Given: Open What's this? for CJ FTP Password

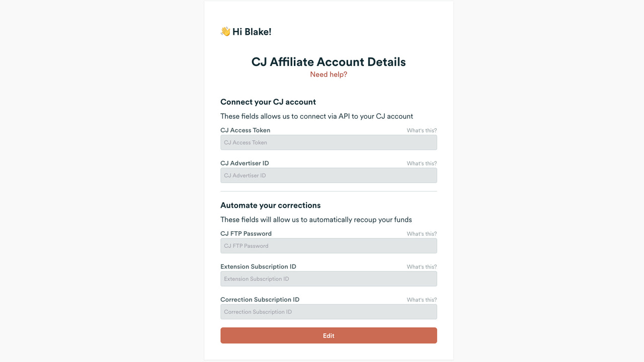Looking at the screenshot, I should (x=422, y=233).
